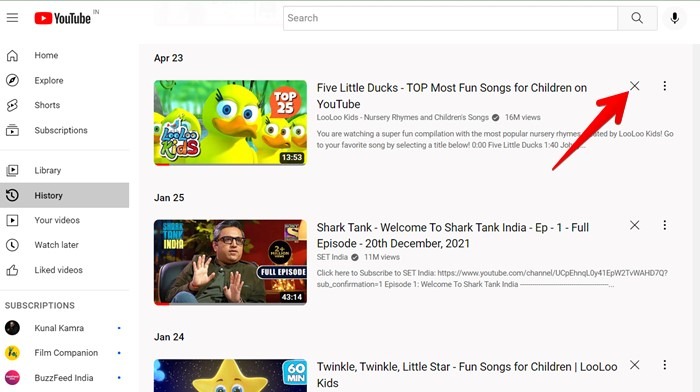Image resolution: width=700 pixels, height=392 pixels.
Task: Click the "Jan 24" date heading
Action: coord(169,337)
